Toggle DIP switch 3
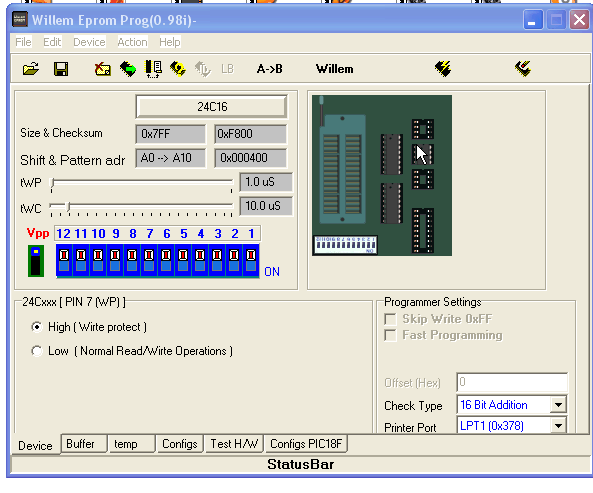The height and width of the screenshot is (493, 593). pos(217,261)
